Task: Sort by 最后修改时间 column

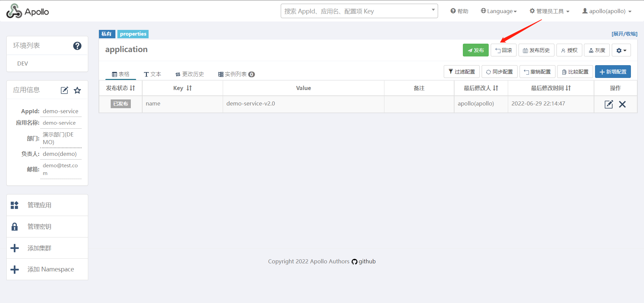Action: (568, 88)
